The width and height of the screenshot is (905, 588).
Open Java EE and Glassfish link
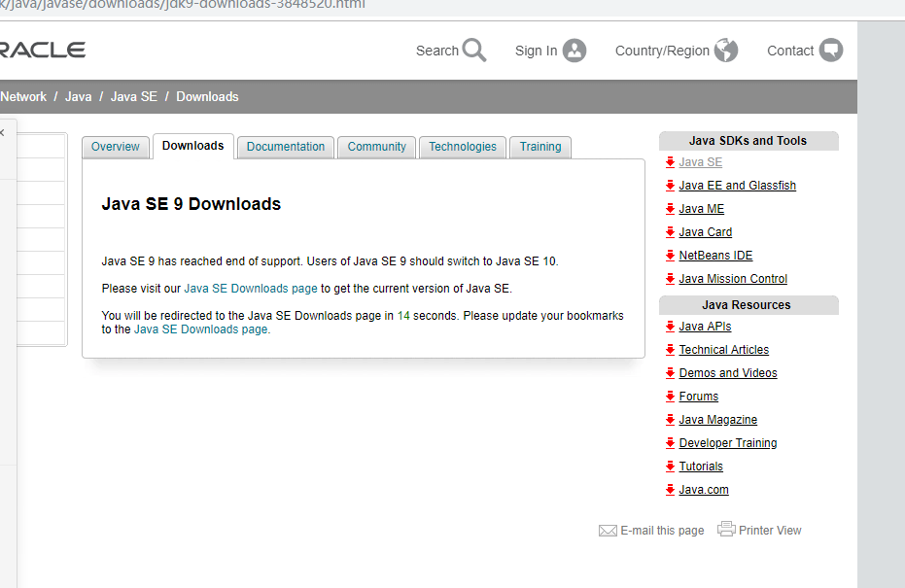tap(738, 186)
